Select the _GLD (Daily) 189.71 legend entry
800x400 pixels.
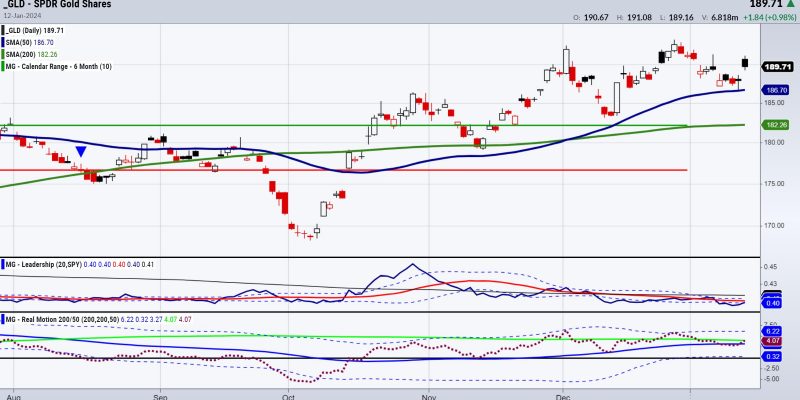point(35,31)
